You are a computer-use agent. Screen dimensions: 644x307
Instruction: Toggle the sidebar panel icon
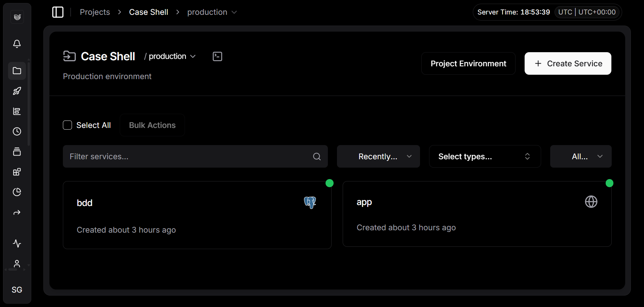click(58, 12)
